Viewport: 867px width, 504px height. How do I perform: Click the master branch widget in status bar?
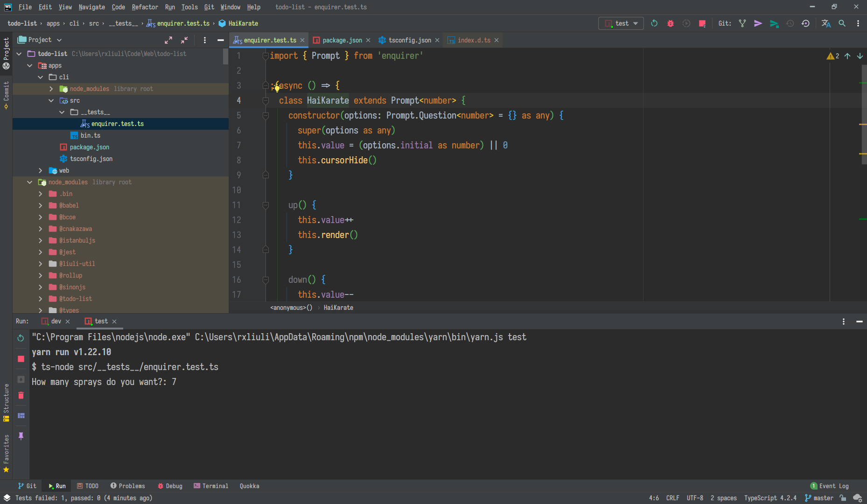pos(818,498)
